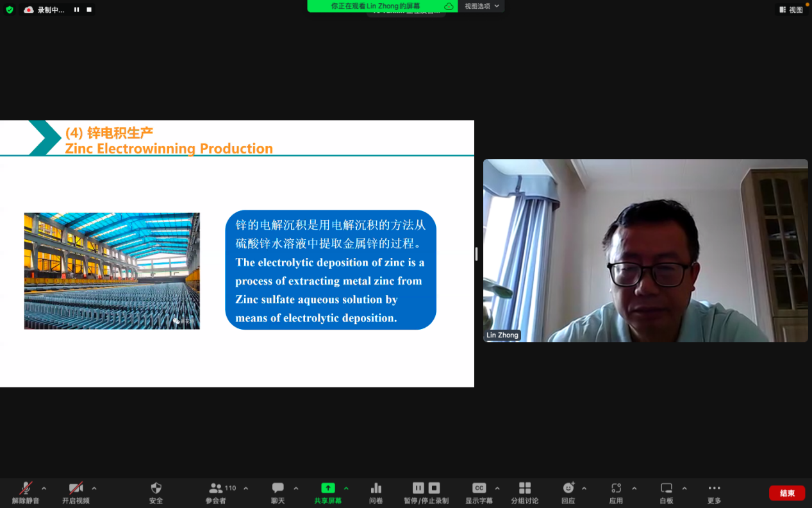
Task: Click the heading (4) 锌电积生产
Action: coord(109,133)
